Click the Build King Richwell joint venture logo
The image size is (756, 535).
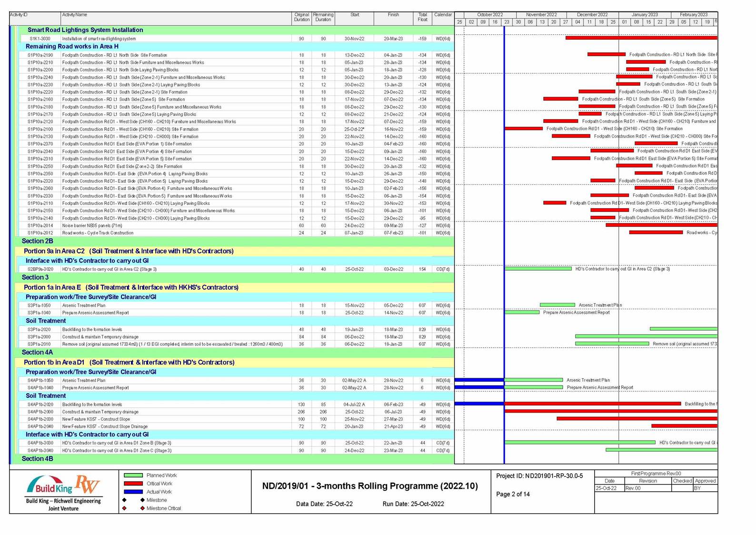(x=63, y=493)
